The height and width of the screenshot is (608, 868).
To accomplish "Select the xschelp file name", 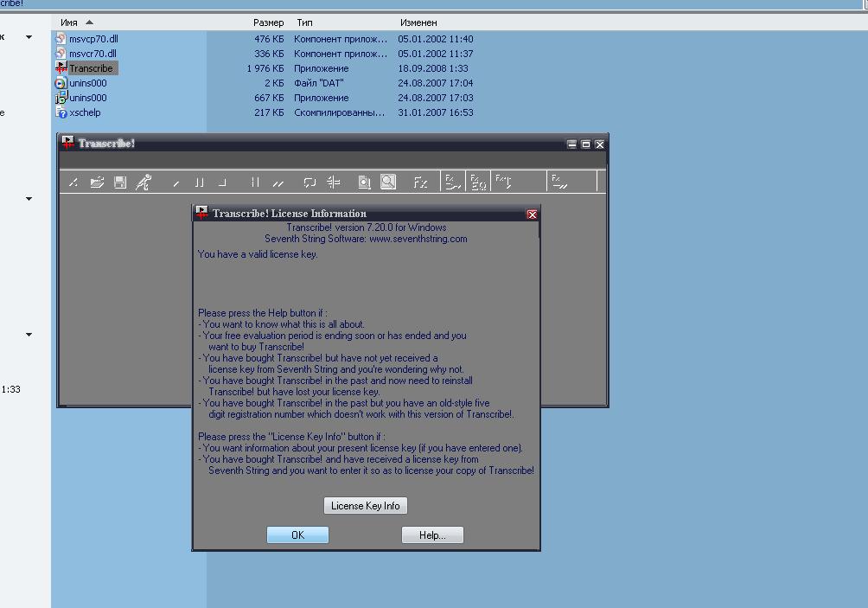I will (86, 112).
